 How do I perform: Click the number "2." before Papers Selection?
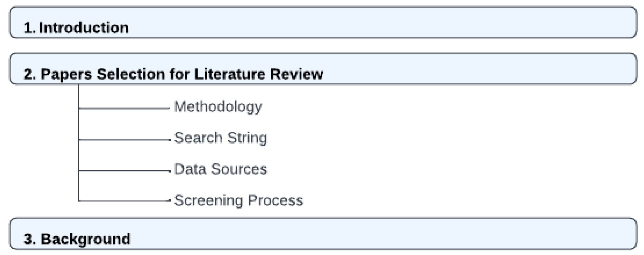coord(30,74)
